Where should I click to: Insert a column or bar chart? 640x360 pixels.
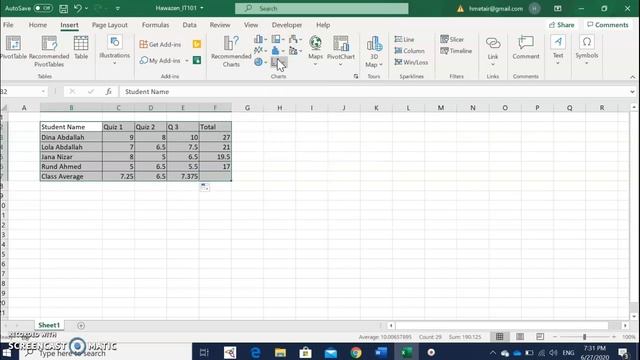pyautogui.click(x=260, y=39)
